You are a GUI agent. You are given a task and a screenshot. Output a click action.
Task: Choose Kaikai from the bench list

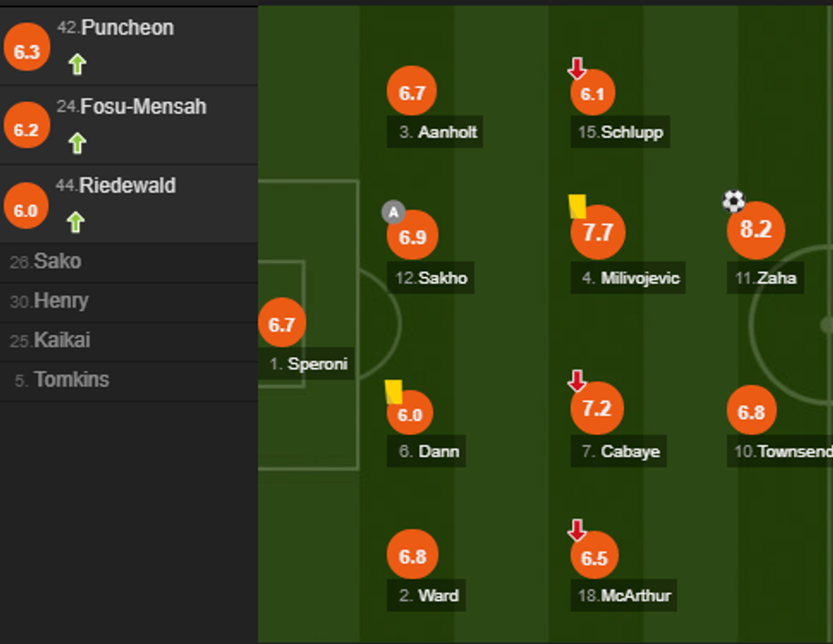tap(61, 341)
